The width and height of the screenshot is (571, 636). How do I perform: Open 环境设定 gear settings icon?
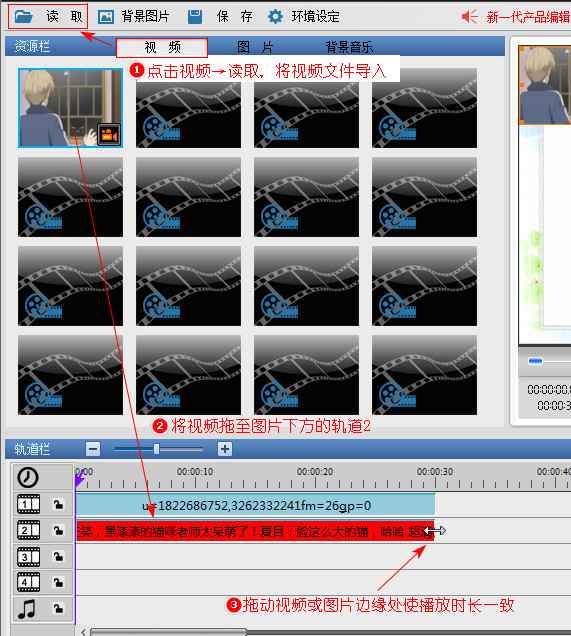pyautogui.click(x=275, y=17)
